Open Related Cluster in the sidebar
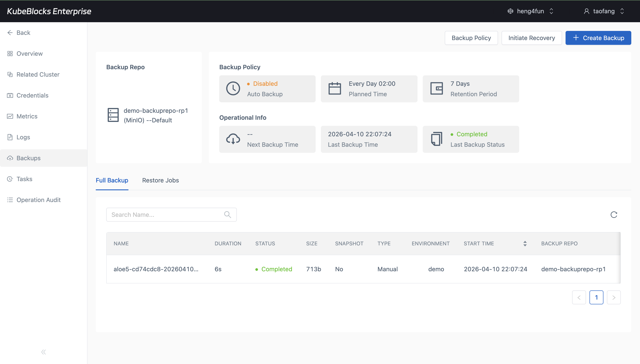The image size is (640, 364). tap(38, 74)
